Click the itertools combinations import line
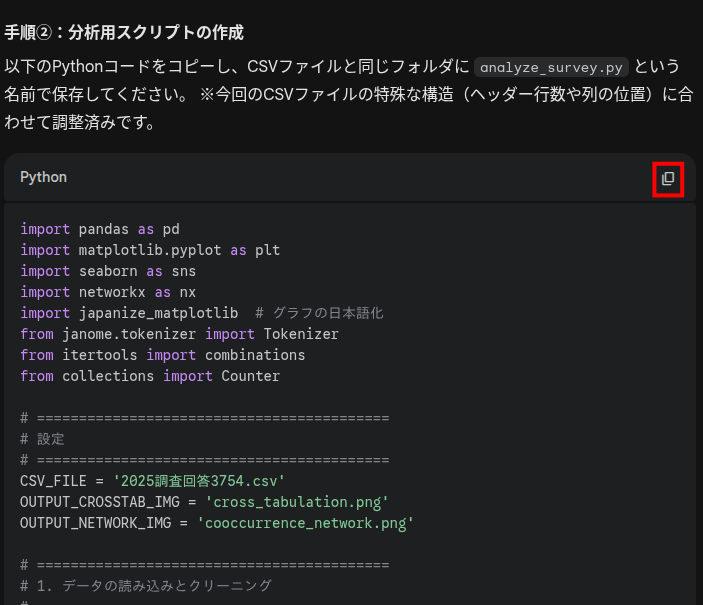This screenshot has width=703, height=605. tap(162, 355)
